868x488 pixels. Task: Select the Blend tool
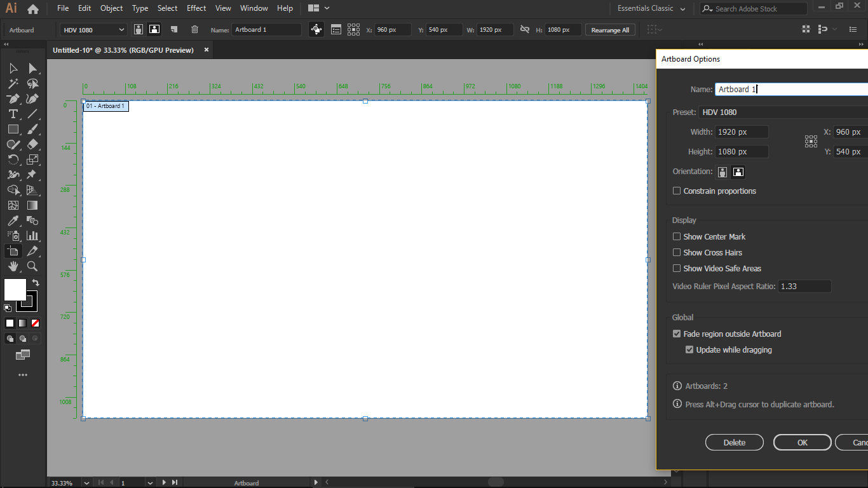point(32,220)
